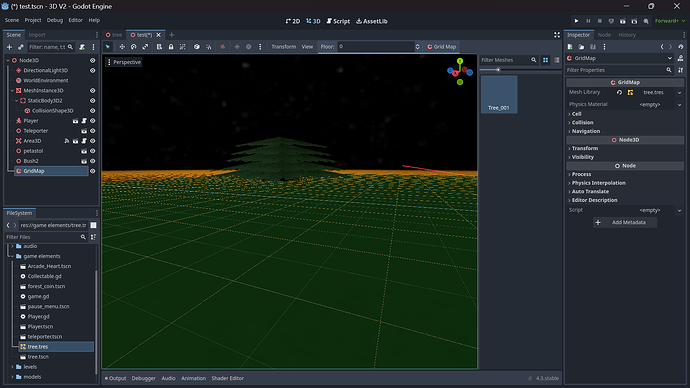Select the Rotate mode tool
The width and height of the screenshot is (690, 388).
[x=133, y=47]
